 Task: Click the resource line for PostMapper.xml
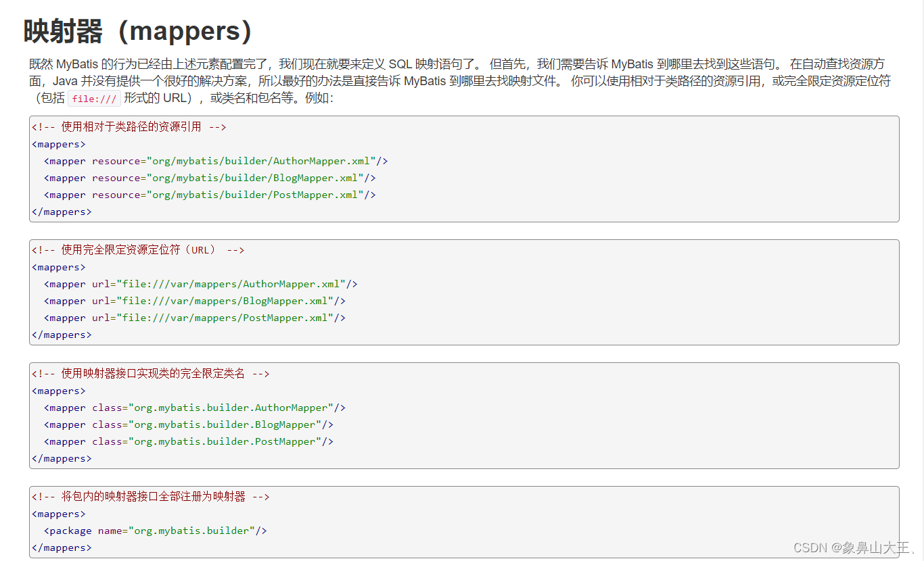(x=210, y=195)
